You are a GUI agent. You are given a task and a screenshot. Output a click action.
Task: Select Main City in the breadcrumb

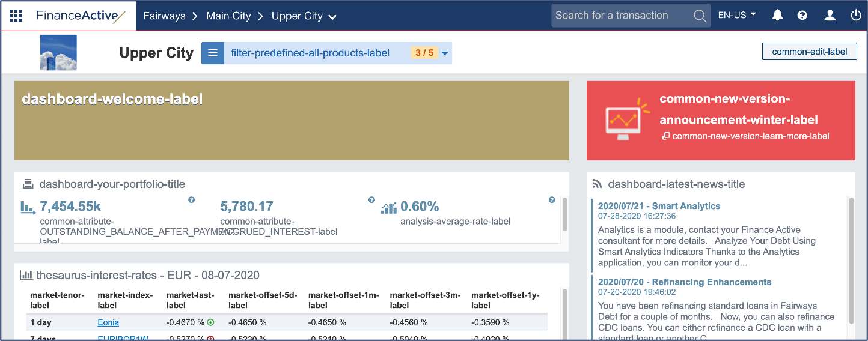(x=228, y=16)
